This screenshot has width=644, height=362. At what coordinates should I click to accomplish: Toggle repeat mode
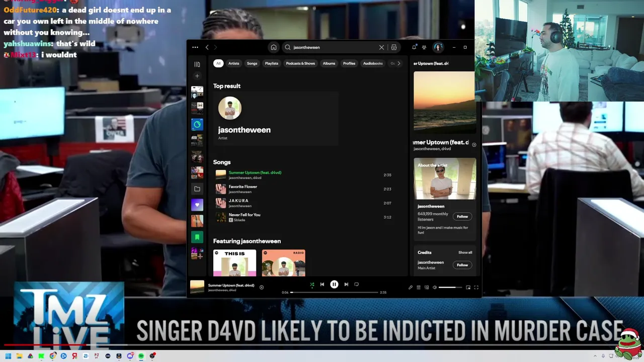pyautogui.click(x=357, y=285)
